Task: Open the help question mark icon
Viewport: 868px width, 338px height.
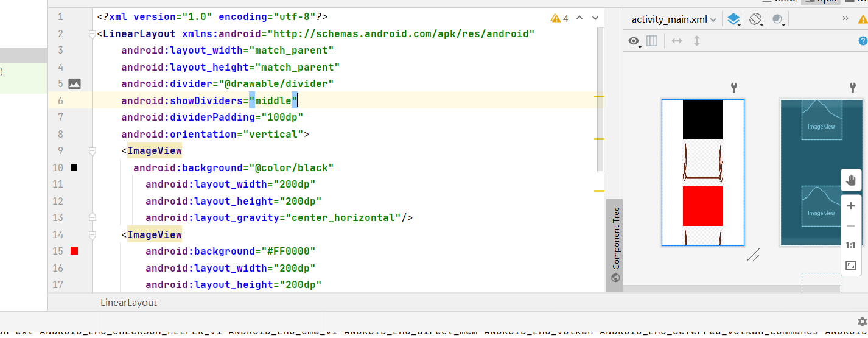Action: tap(863, 41)
